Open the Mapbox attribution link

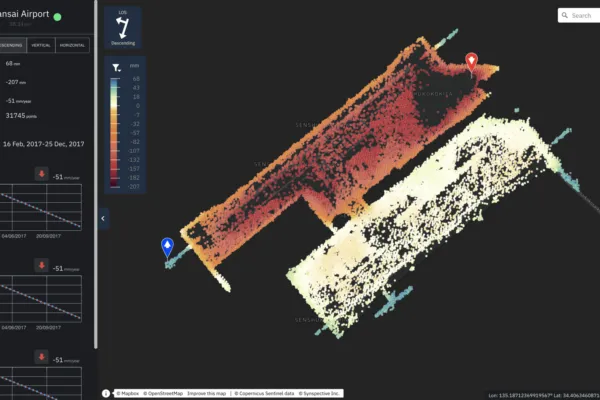click(x=130, y=393)
